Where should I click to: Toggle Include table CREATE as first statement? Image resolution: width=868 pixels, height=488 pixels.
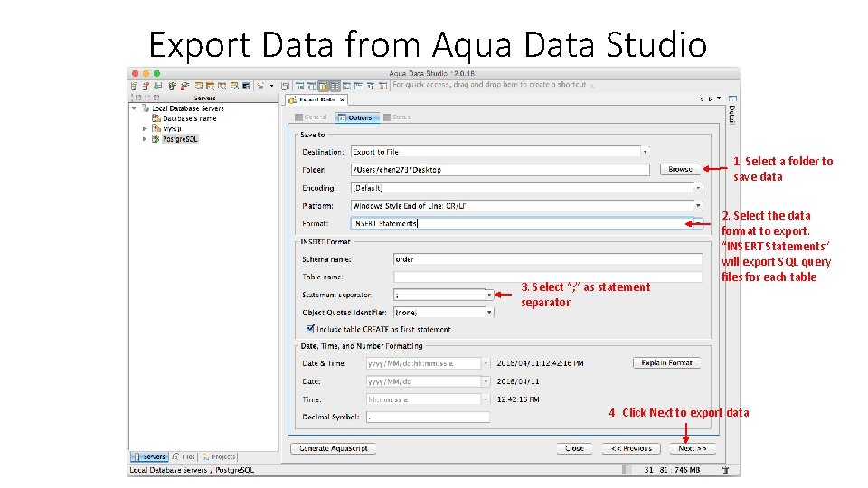click(x=310, y=329)
